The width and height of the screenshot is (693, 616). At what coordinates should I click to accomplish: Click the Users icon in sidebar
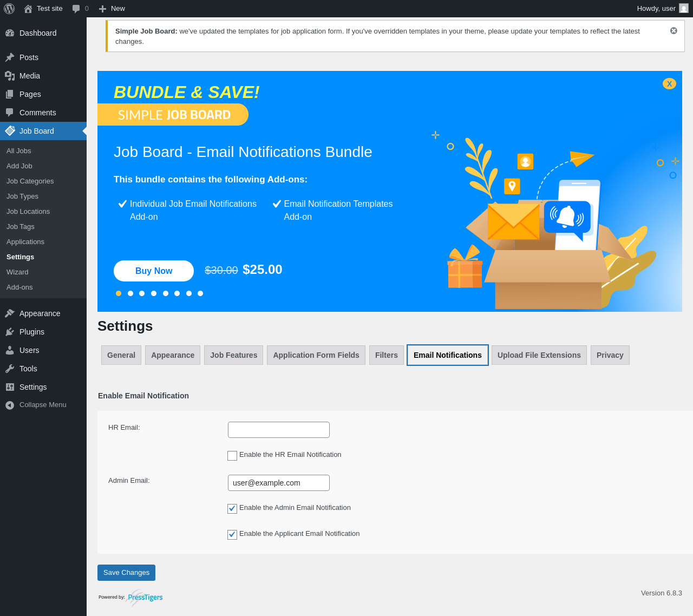(10, 350)
